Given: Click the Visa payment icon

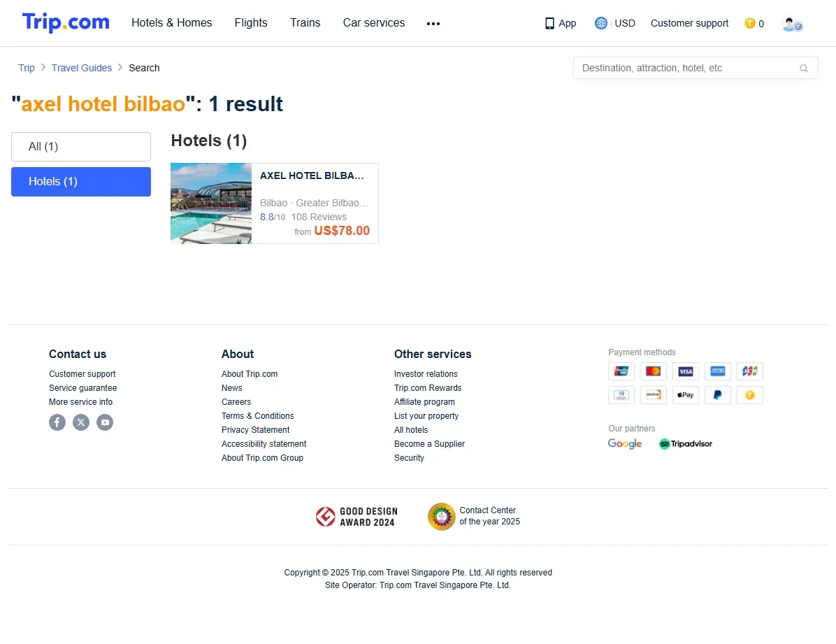Looking at the screenshot, I should [x=686, y=371].
